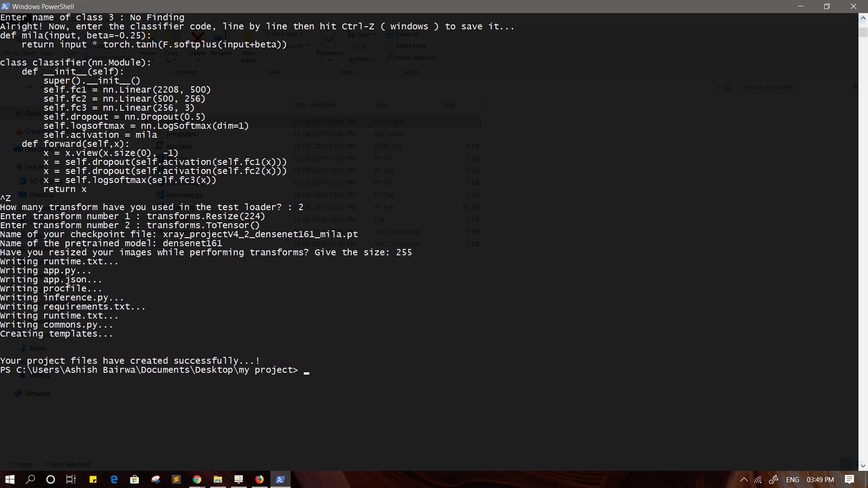Open the presentation monitor app on taskbar
The width and height of the screenshot is (868, 488).
(x=239, y=479)
